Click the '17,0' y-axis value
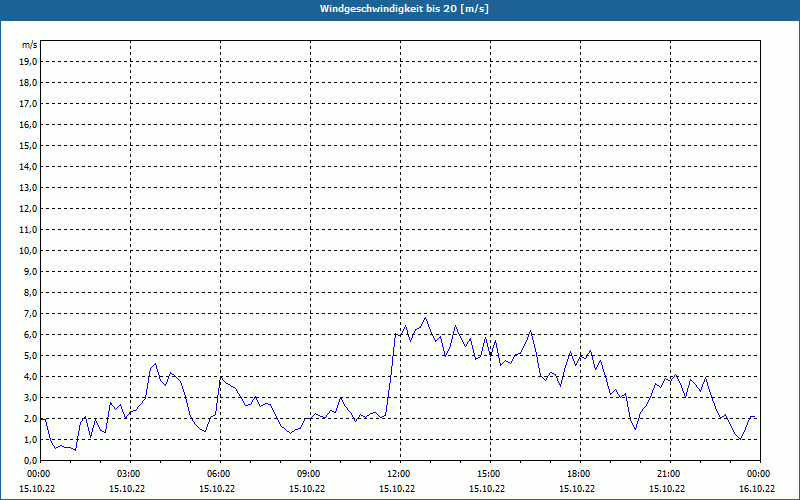This screenshot has height=500, width=800. [27, 104]
